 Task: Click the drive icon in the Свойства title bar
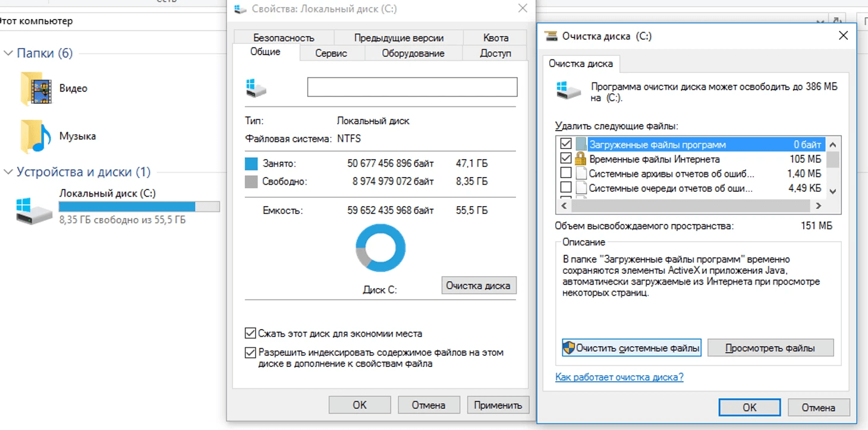[240, 9]
